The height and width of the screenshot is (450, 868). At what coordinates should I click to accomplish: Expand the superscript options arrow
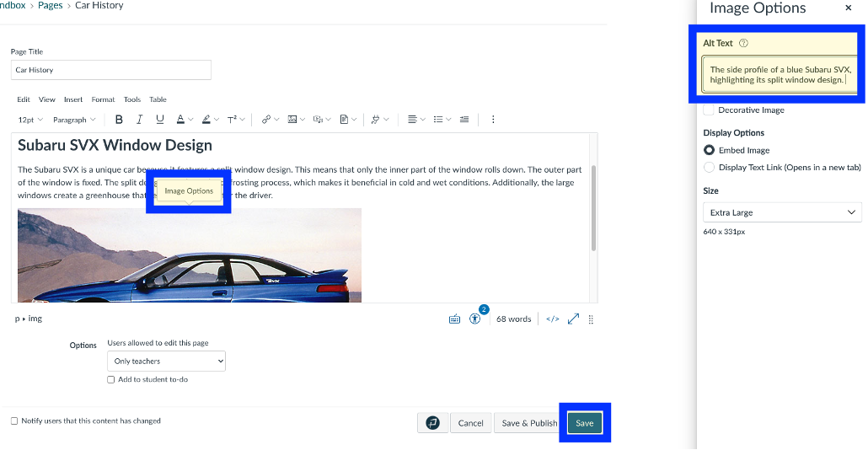click(243, 120)
